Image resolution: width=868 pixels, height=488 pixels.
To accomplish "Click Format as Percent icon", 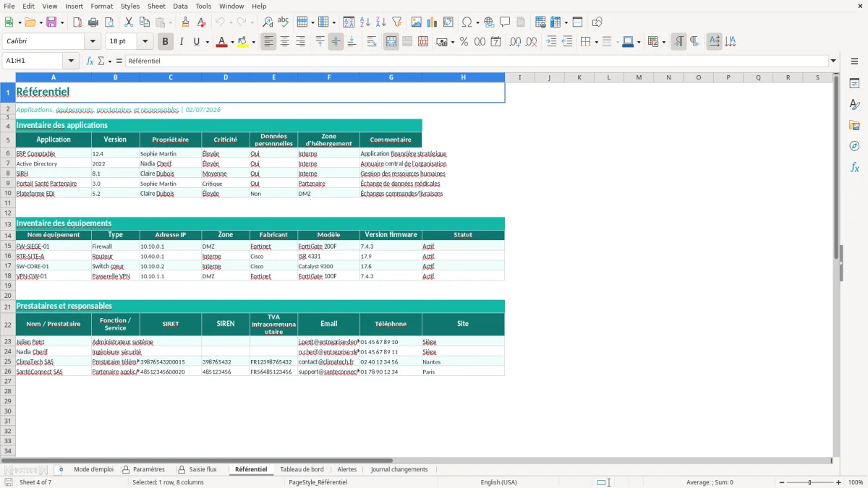I will [x=464, y=42].
